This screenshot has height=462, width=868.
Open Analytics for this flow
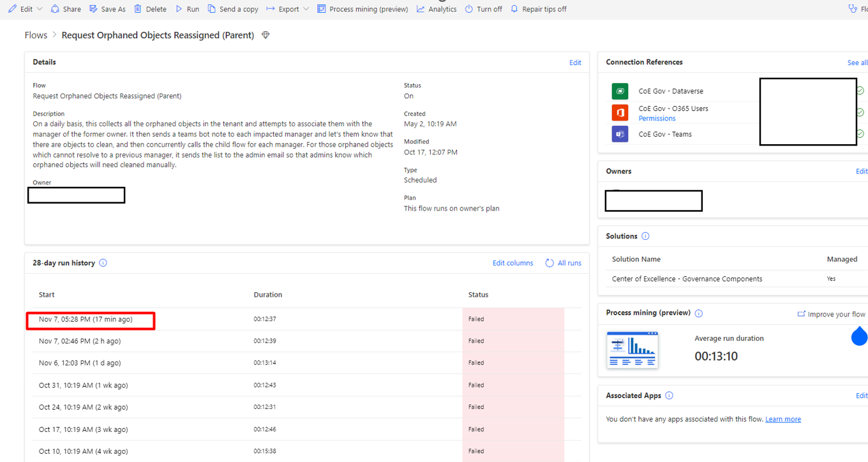437,9
